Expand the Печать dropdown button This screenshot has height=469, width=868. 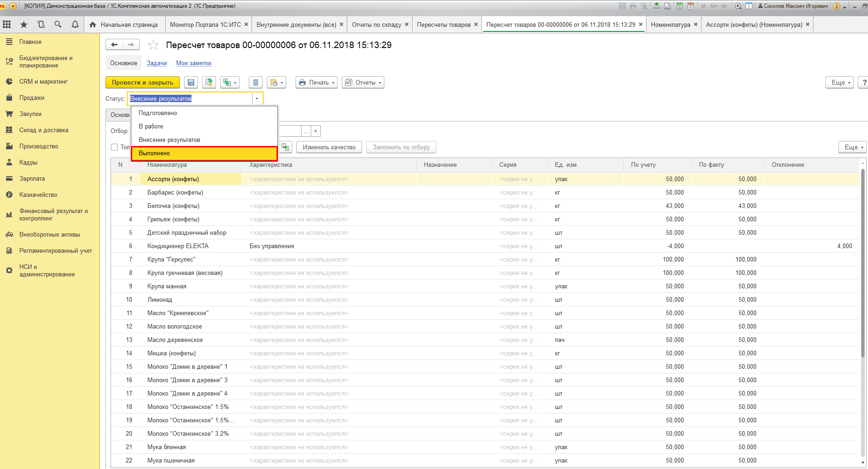317,83
